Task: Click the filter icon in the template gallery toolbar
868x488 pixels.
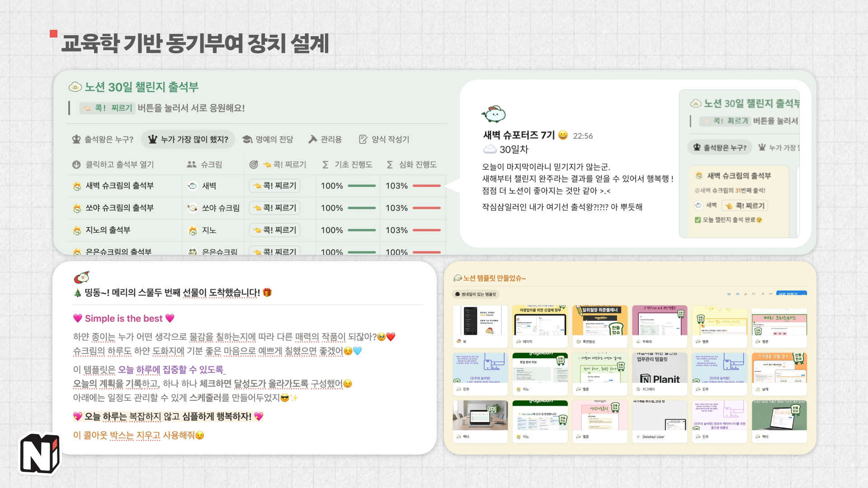Action: tap(729, 294)
